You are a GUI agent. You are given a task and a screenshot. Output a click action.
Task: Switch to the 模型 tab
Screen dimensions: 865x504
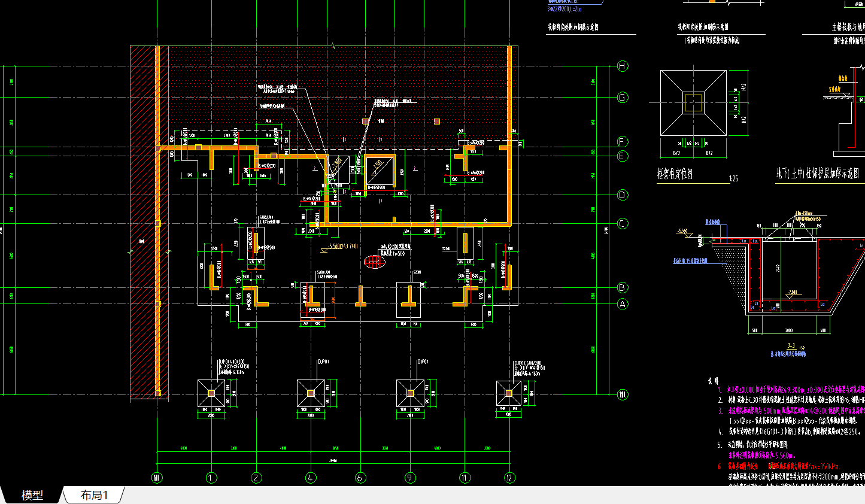click(32, 495)
